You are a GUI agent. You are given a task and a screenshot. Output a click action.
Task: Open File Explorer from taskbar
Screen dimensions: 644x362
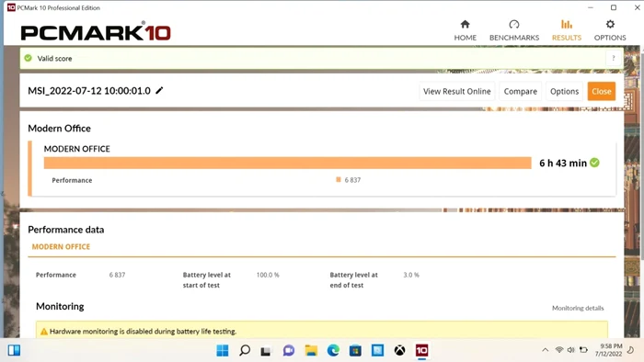point(311,350)
